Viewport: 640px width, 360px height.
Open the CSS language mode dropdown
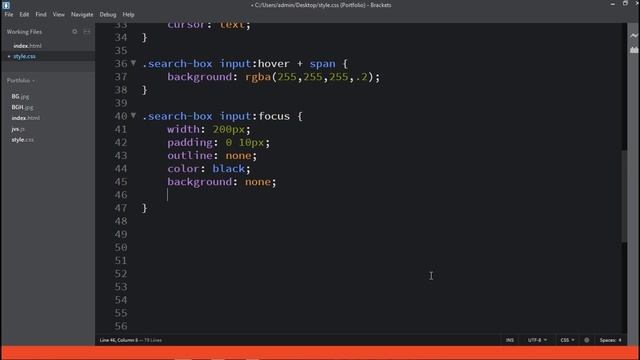[567, 340]
